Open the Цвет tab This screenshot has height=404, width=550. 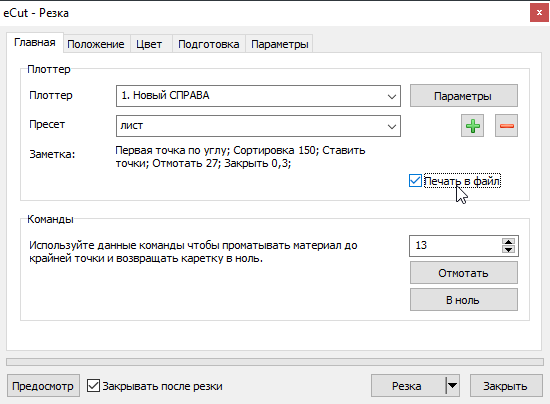click(x=149, y=44)
